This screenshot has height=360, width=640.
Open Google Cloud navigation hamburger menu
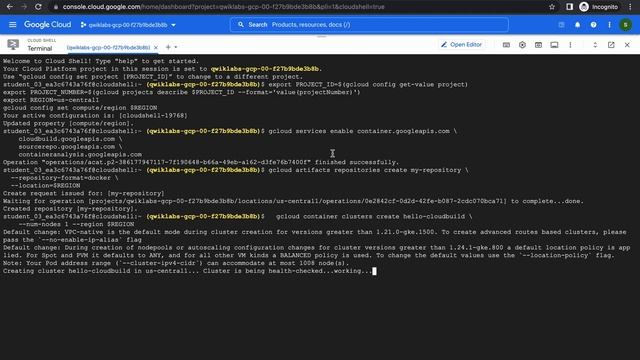click(x=13, y=24)
